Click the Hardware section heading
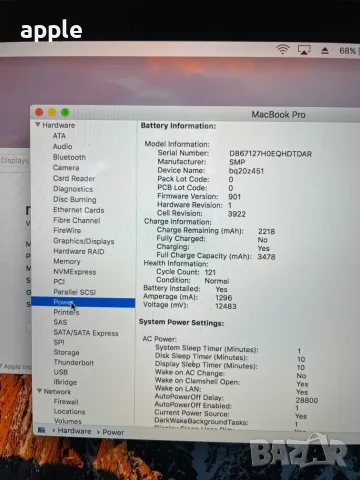 [x=59, y=125]
